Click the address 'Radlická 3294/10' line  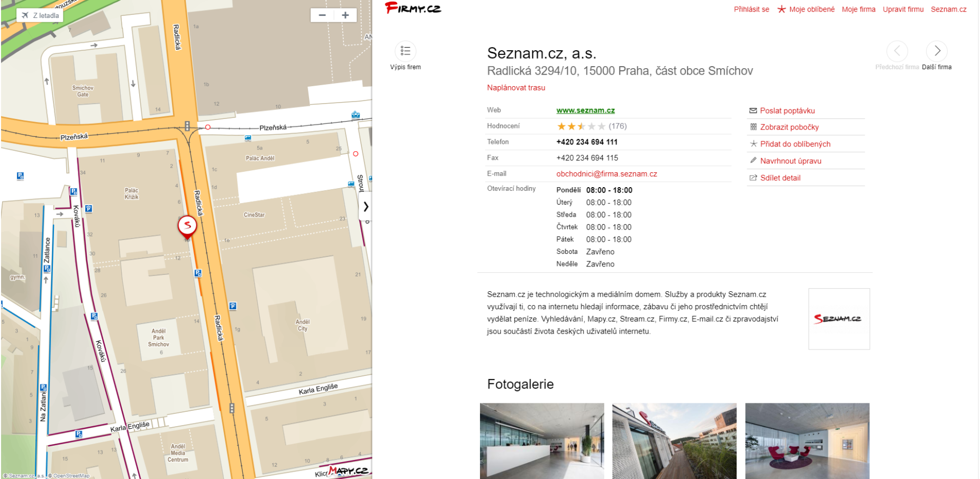point(620,71)
